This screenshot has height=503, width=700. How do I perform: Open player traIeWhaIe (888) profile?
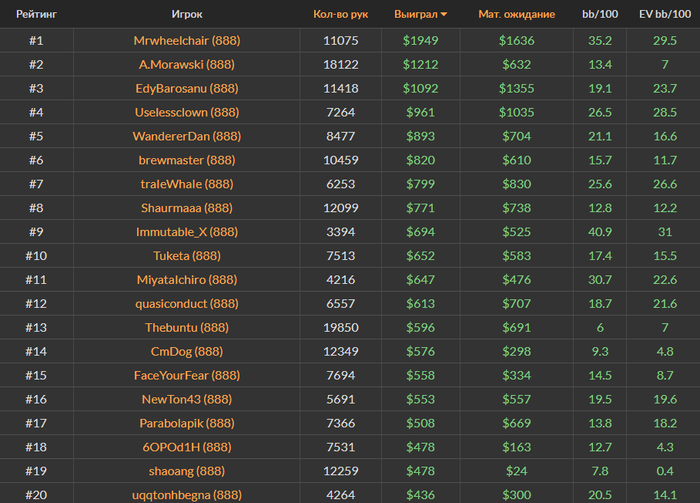click(x=187, y=184)
